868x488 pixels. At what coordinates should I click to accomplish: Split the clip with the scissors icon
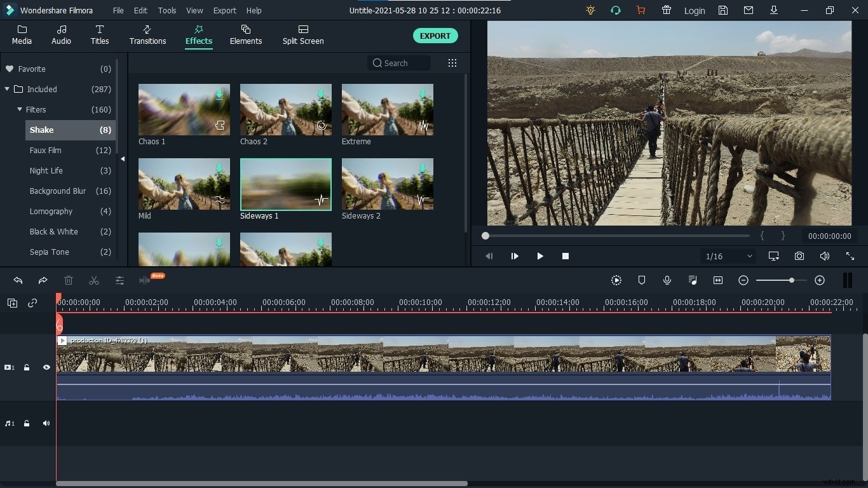[94, 281]
